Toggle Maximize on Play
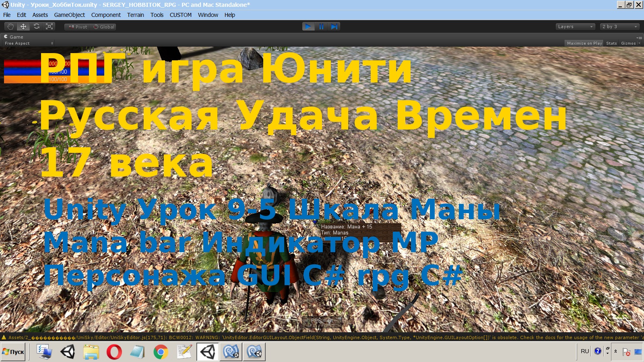The image size is (644, 362). pyautogui.click(x=584, y=43)
